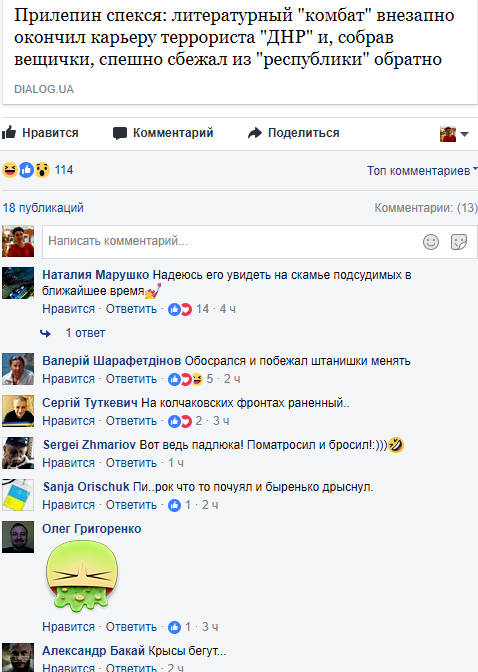Open Александр Бакай's profile name
The width and height of the screenshot is (478, 672).
[93, 651]
